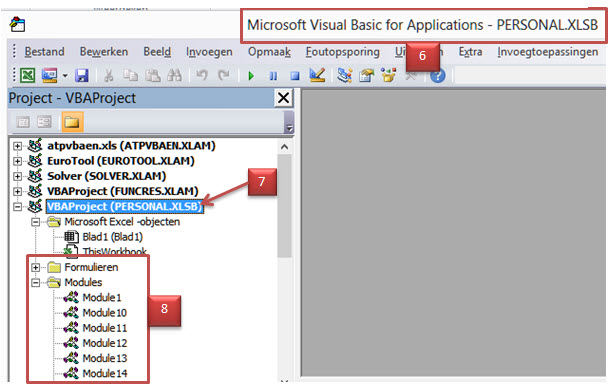Open the Beeld menu
The height and width of the screenshot is (387, 609).
tap(157, 52)
